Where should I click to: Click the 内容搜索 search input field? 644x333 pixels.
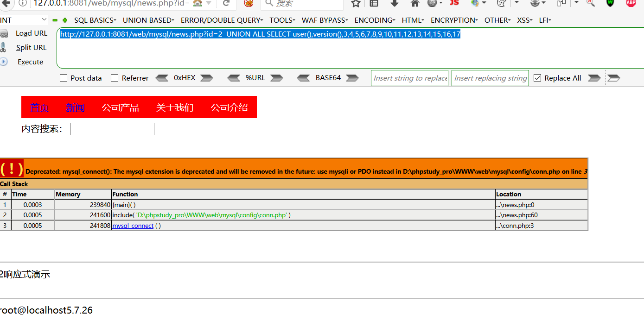(112, 129)
